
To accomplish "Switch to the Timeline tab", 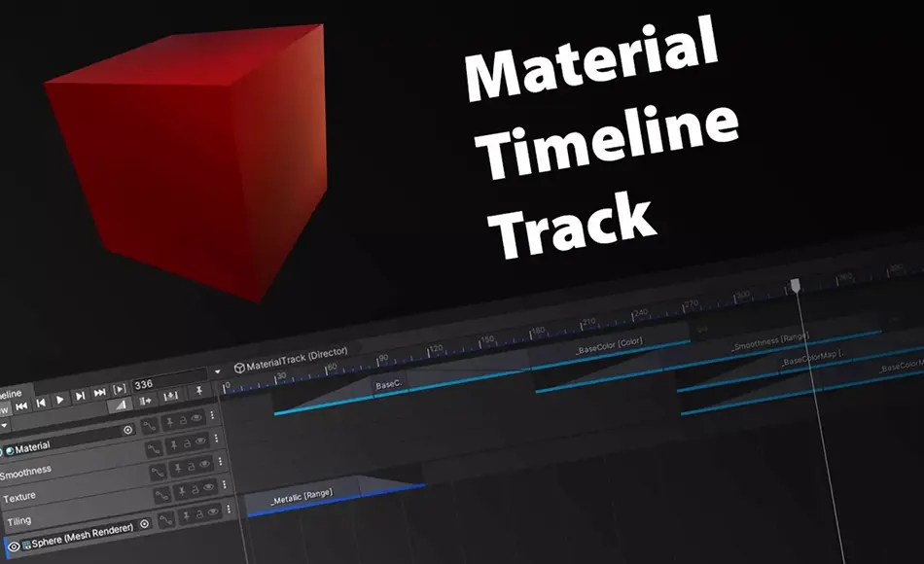I will pos(11,394).
